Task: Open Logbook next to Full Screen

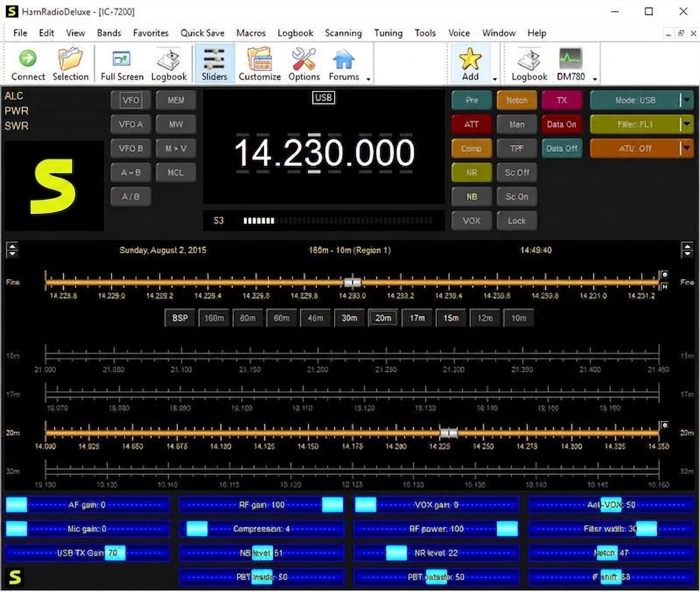Action: coord(169,64)
